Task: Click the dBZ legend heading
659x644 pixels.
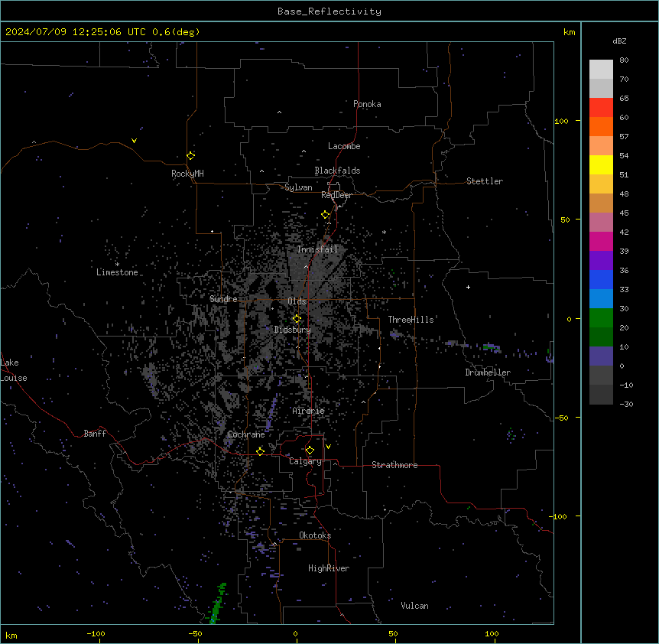Action: pyautogui.click(x=619, y=41)
